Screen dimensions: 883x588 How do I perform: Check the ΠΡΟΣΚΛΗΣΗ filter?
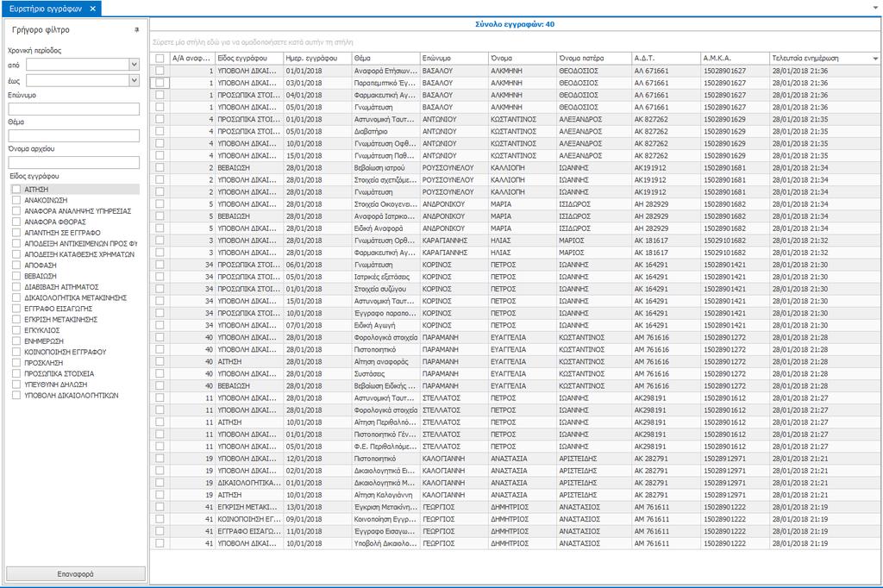point(16,363)
